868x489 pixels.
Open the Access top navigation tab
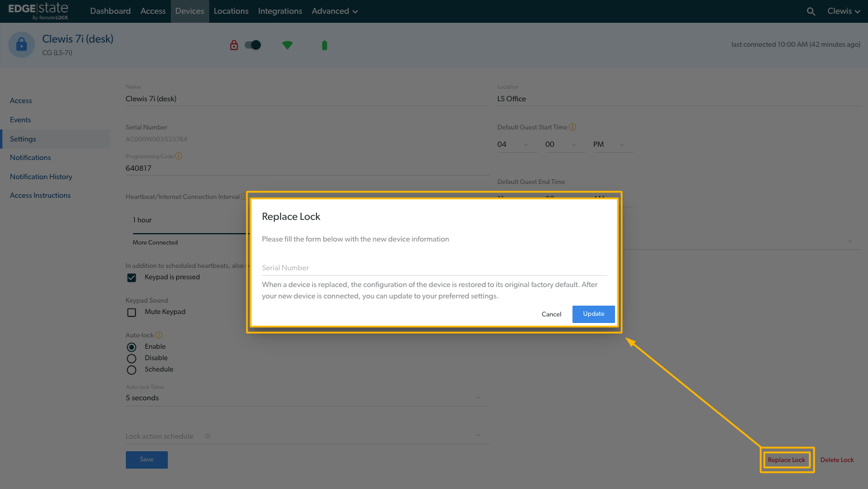[x=153, y=11]
